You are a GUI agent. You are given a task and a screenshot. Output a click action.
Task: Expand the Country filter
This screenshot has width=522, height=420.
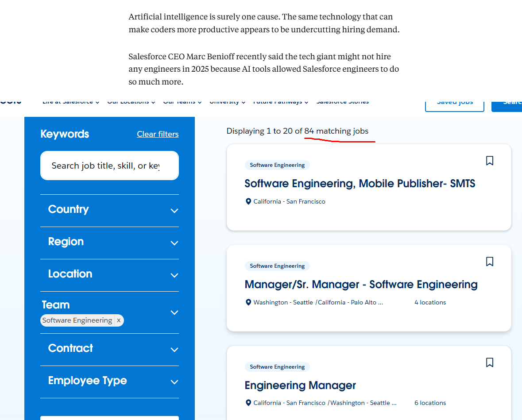click(174, 211)
